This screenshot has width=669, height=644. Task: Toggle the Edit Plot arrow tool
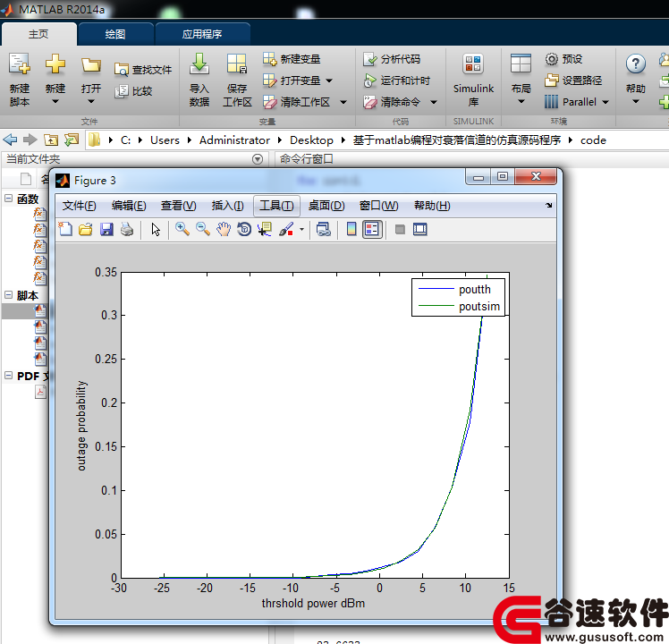tap(156, 229)
